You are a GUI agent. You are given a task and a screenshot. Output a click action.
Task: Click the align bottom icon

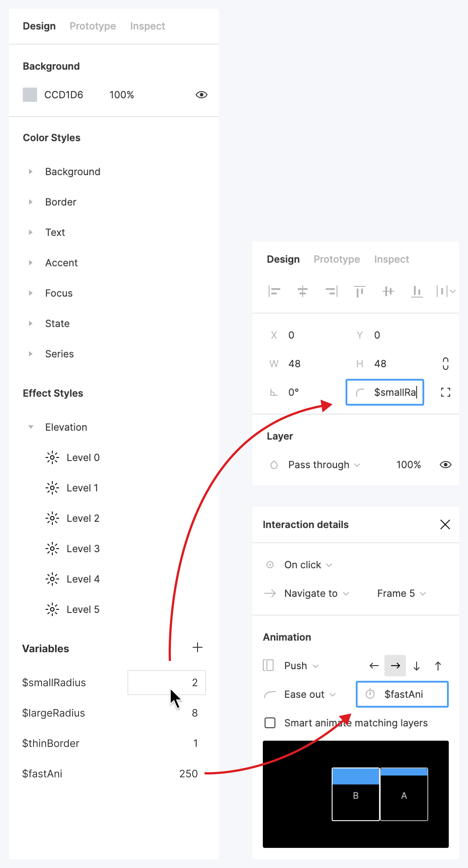point(417,291)
